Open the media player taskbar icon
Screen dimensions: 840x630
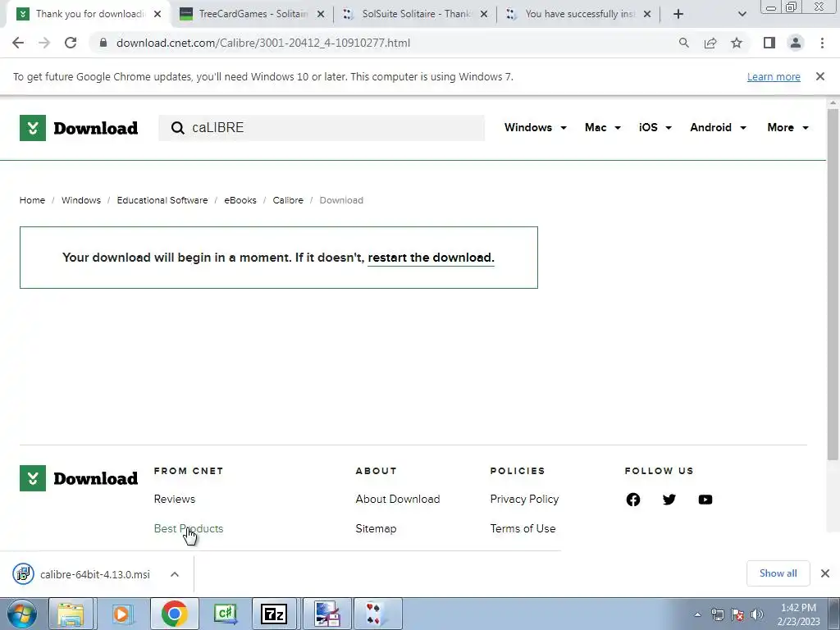click(121, 614)
